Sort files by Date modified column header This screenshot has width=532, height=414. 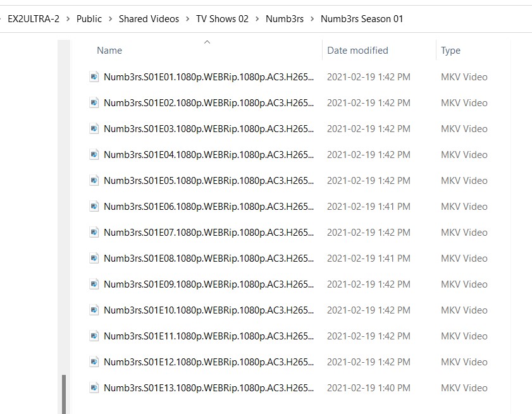tap(357, 51)
